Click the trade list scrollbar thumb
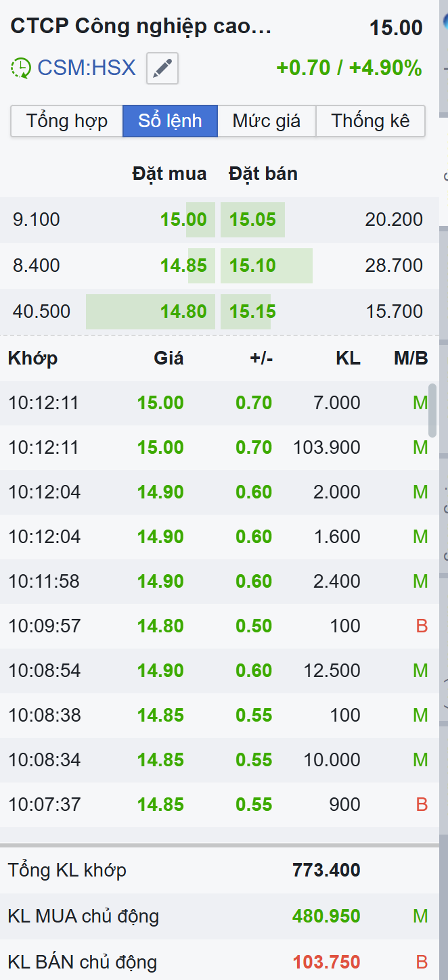Screen dimensions: 448x980 pyautogui.click(x=432, y=411)
